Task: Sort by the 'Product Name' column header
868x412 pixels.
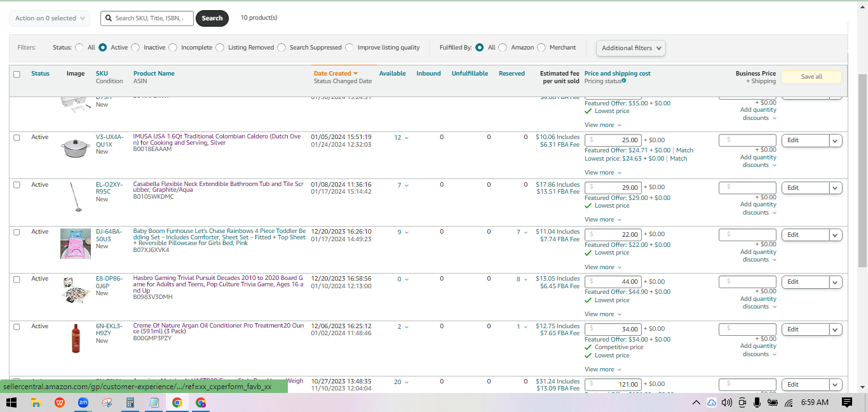Action: click(154, 74)
